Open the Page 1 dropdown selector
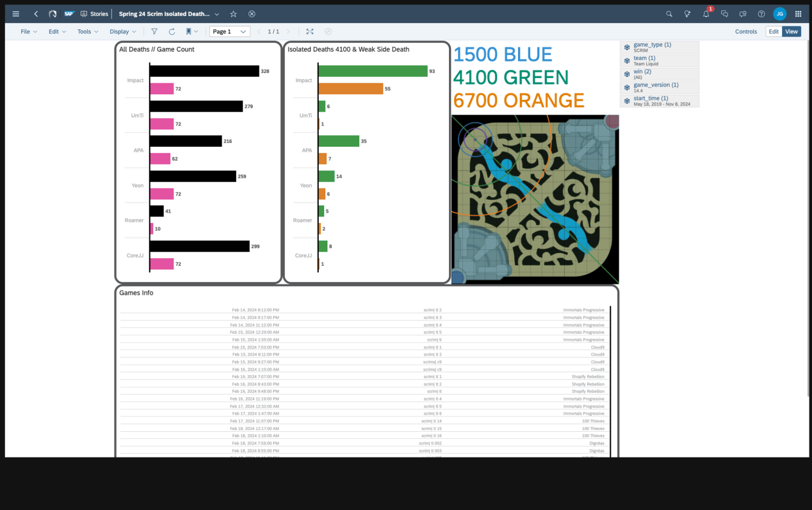 click(x=229, y=31)
